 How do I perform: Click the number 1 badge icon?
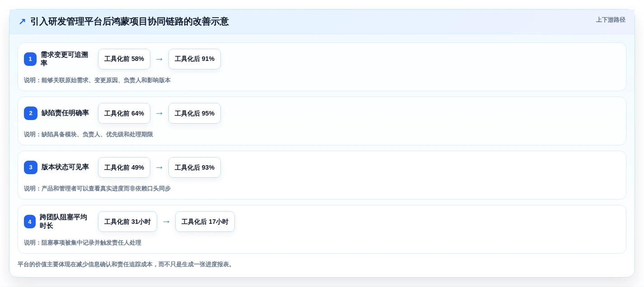click(x=30, y=59)
